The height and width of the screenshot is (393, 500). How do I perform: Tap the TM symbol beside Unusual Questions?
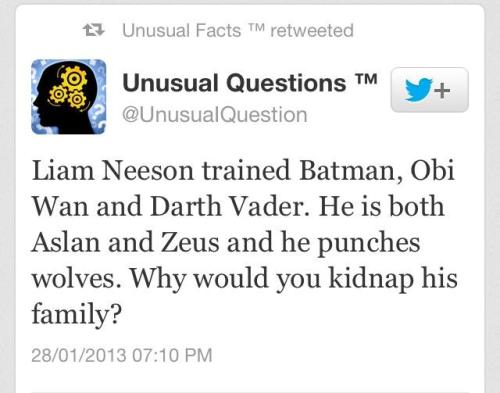[366, 79]
